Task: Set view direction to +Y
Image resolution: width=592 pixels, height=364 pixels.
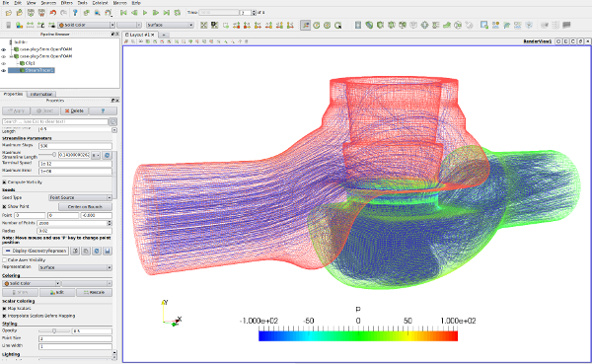Action: (x=258, y=25)
